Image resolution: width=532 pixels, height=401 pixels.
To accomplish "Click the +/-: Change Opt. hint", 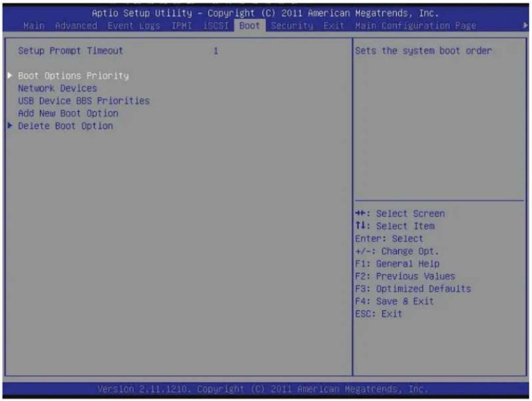I will pos(397,251).
